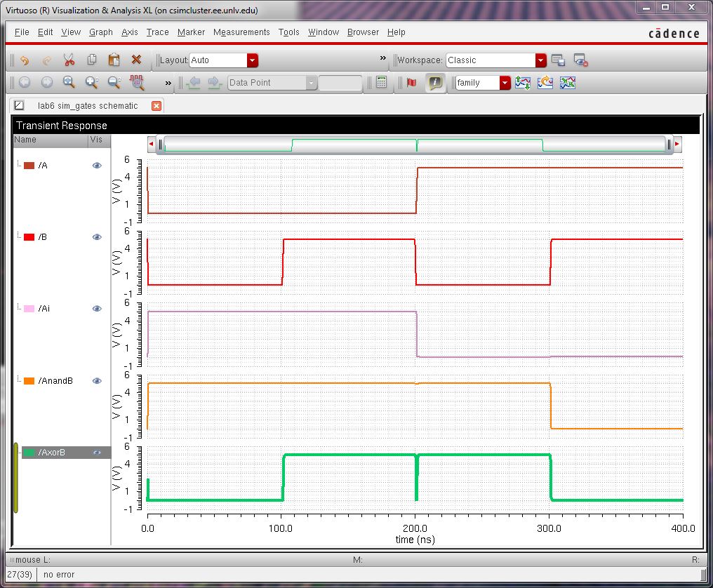Hide the /AnandB trace using eye icon
This screenshot has width=713, height=588.
[97, 381]
